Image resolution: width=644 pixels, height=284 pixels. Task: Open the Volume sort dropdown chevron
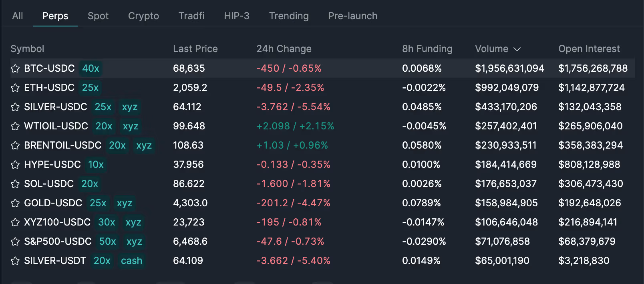(x=517, y=48)
